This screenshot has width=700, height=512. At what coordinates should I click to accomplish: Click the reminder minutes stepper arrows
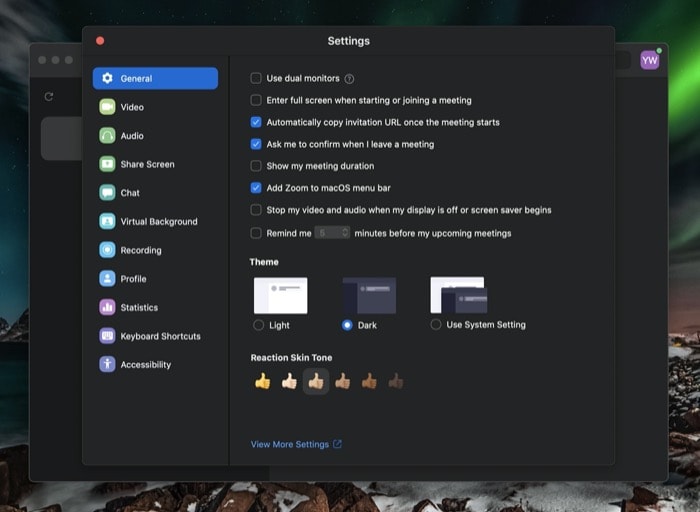pos(345,233)
